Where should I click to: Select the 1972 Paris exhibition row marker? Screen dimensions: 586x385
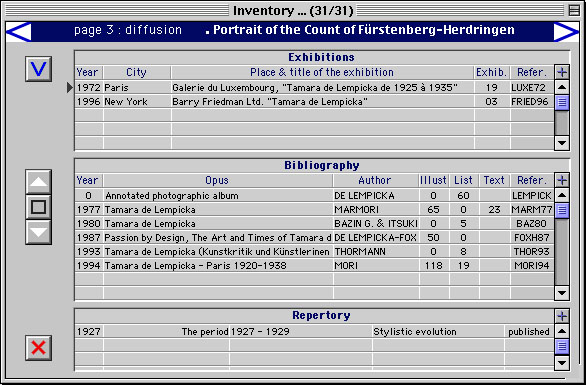[70, 87]
